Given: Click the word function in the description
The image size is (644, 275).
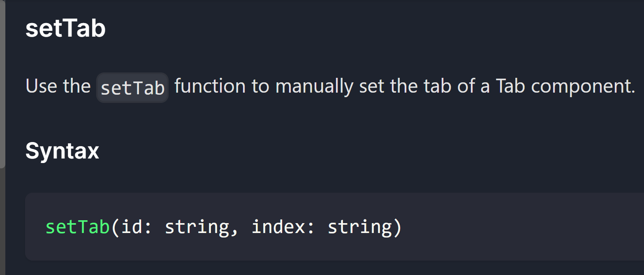Looking at the screenshot, I should [x=210, y=86].
